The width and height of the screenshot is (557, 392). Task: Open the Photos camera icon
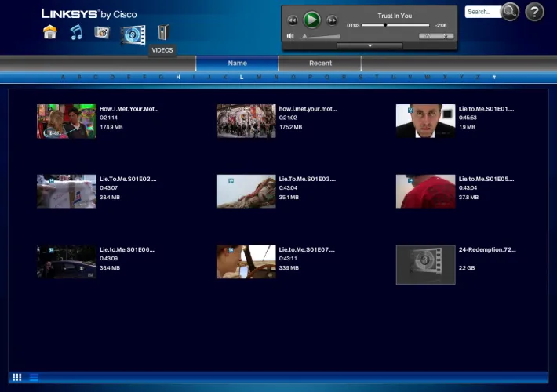(x=102, y=33)
